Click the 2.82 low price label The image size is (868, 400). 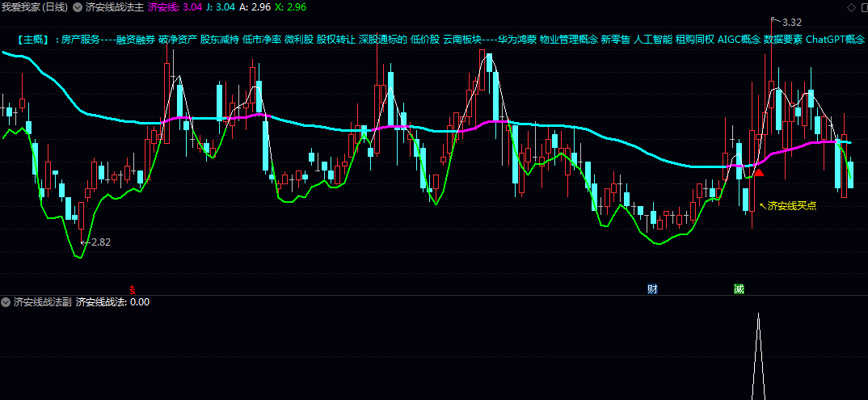101,242
